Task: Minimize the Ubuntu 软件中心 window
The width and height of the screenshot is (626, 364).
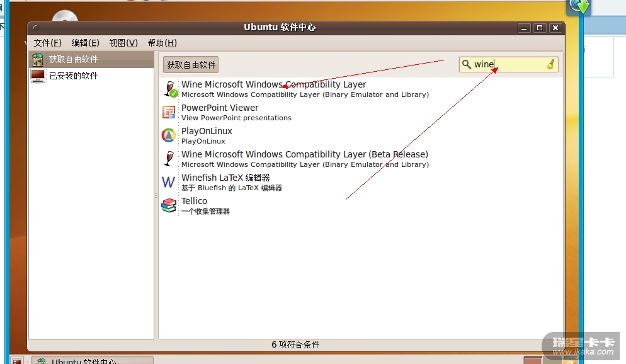Action: click(524, 28)
